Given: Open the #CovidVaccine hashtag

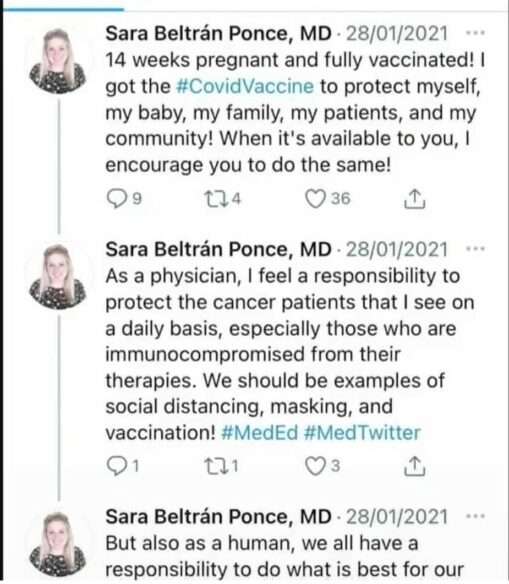Looking at the screenshot, I should click(245, 86).
